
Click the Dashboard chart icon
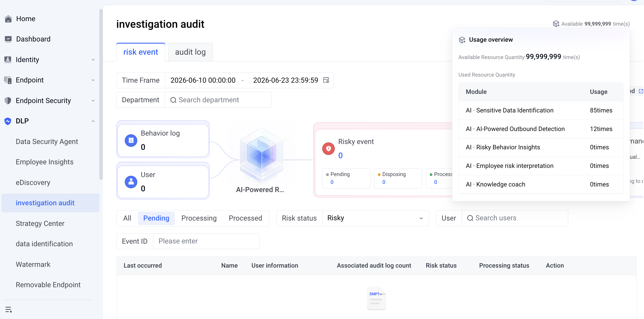(8, 39)
